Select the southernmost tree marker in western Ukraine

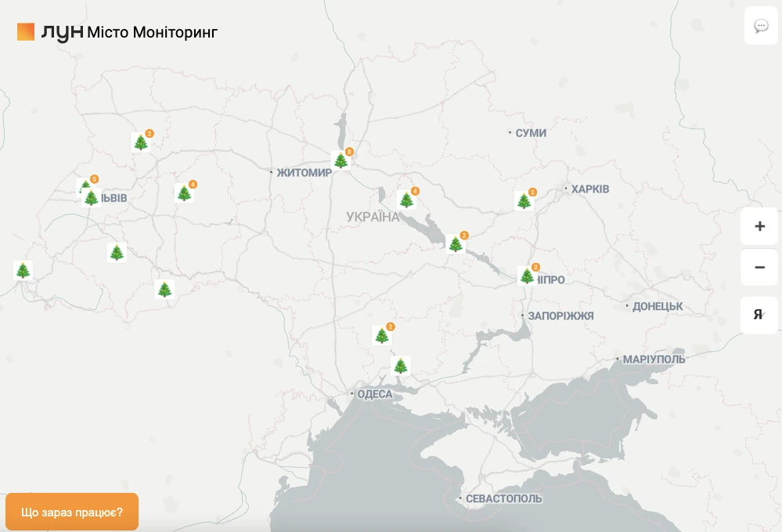[164, 289]
